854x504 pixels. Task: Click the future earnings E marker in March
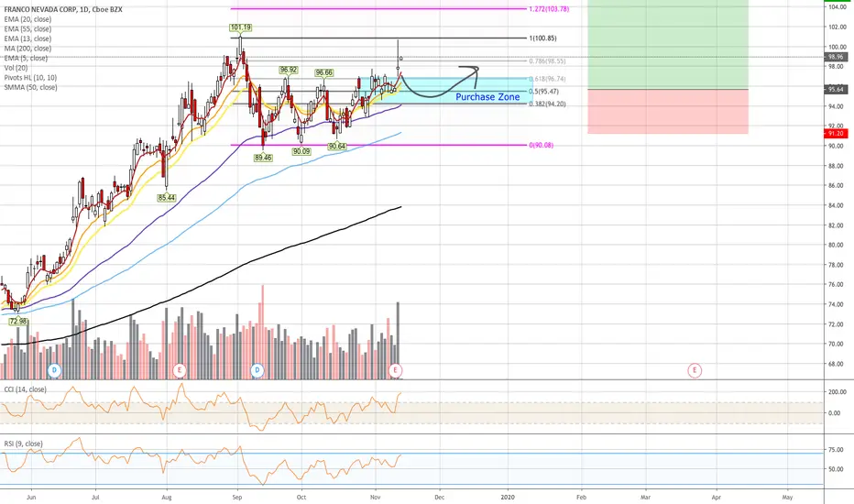pyautogui.click(x=695, y=370)
